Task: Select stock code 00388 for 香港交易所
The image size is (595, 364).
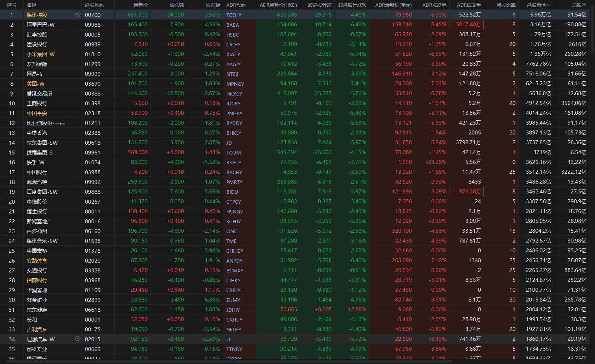Action: click(x=93, y=94)
